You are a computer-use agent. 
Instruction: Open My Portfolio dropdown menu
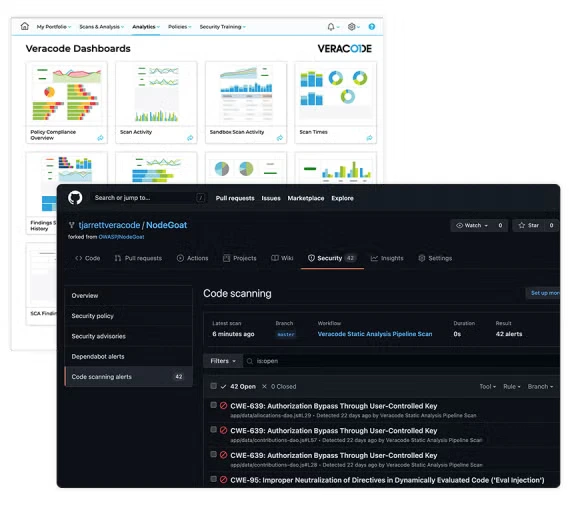54,27
